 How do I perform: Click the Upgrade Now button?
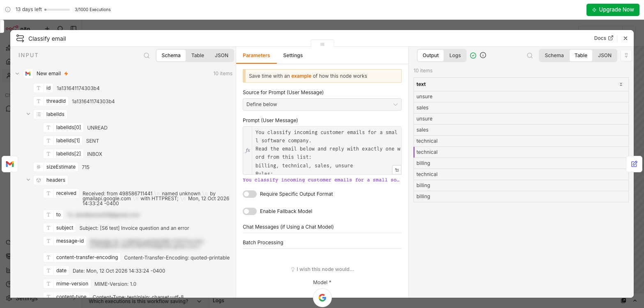click(x=613, y=9)
